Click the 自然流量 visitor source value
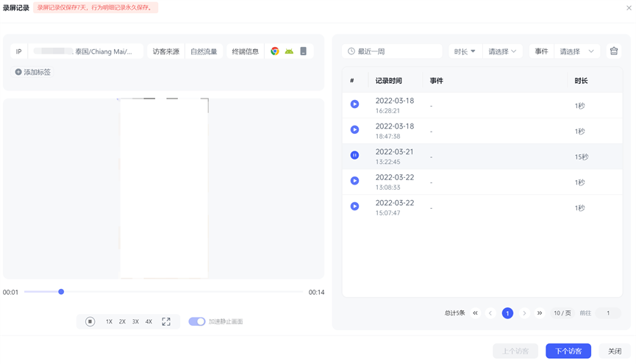636x364 pixels. [x=204, y=51]
